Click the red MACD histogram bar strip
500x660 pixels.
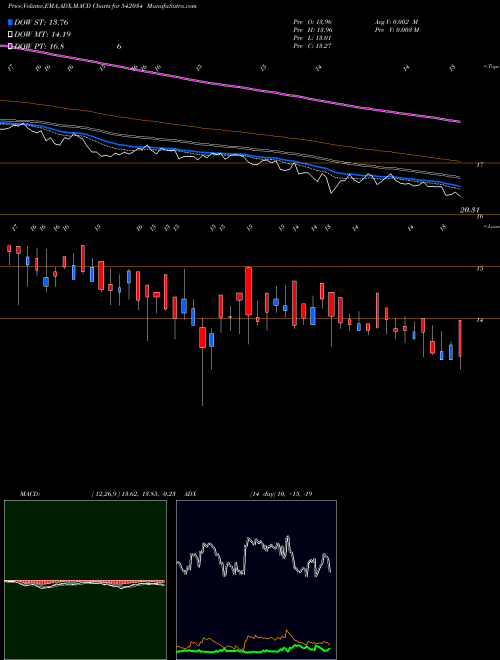[x=84, y=582]
